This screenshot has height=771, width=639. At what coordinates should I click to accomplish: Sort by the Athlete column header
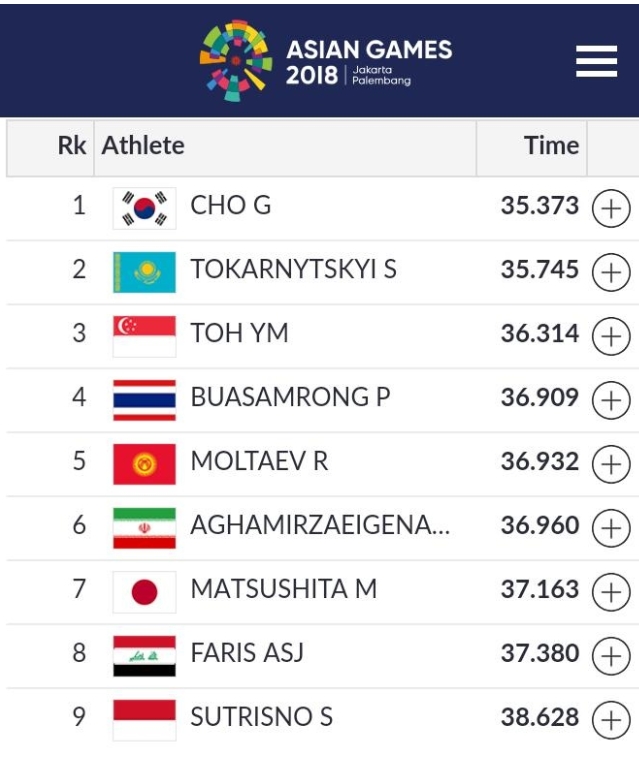coord(143,146)
